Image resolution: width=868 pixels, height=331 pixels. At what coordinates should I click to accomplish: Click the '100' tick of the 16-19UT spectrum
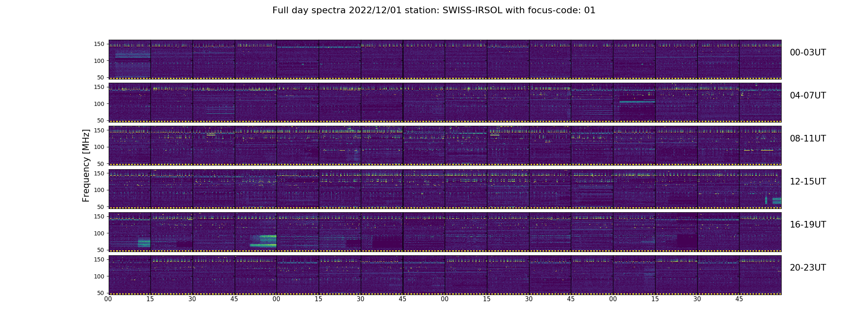[x=99, y=233]
